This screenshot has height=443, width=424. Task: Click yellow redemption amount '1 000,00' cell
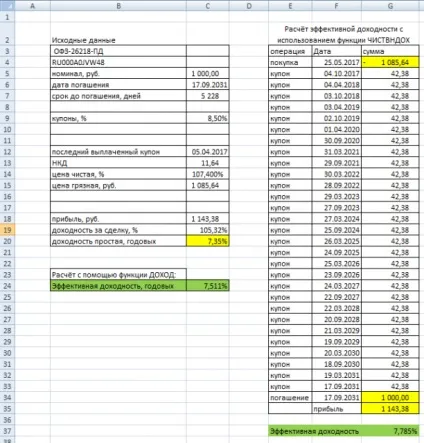pyautogui.click(x=390, y=398)
